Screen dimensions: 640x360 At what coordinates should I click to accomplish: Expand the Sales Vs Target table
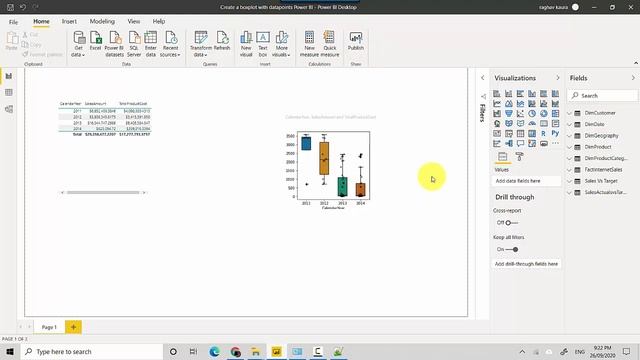569,181
